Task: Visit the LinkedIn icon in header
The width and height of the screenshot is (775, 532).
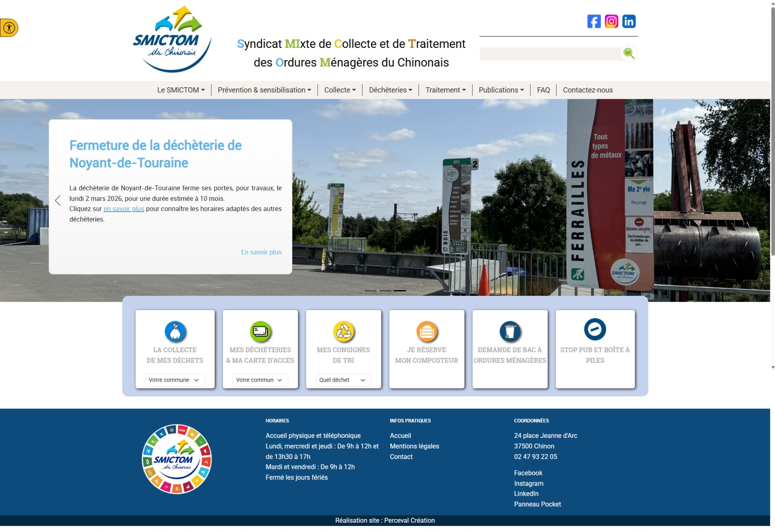Action: coord(629,21)
